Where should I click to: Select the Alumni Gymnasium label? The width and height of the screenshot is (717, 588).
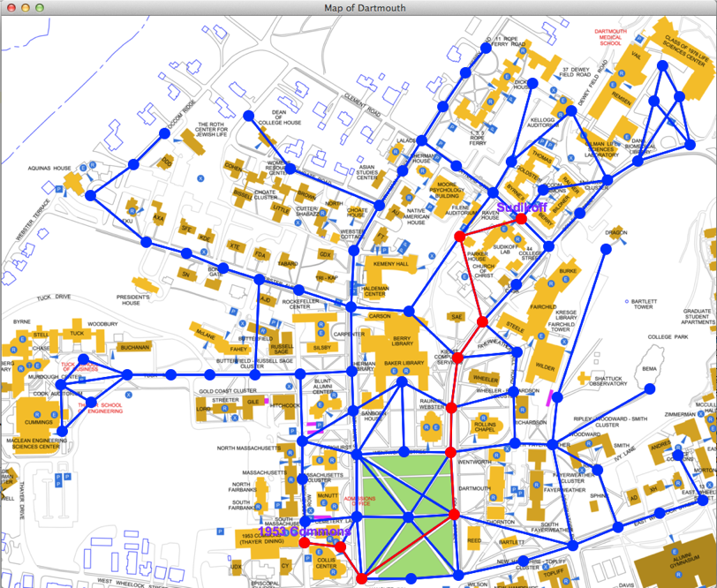pos(686,560)
